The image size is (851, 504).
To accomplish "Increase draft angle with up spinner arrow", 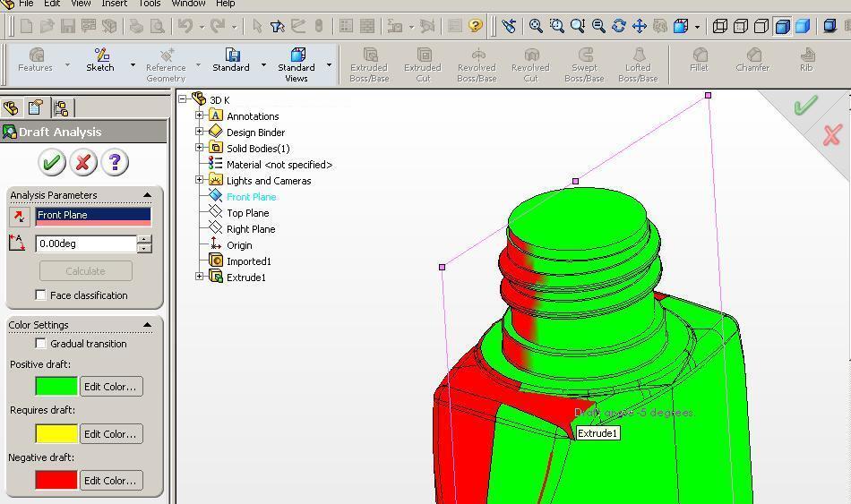I will (x=144, y=239).
